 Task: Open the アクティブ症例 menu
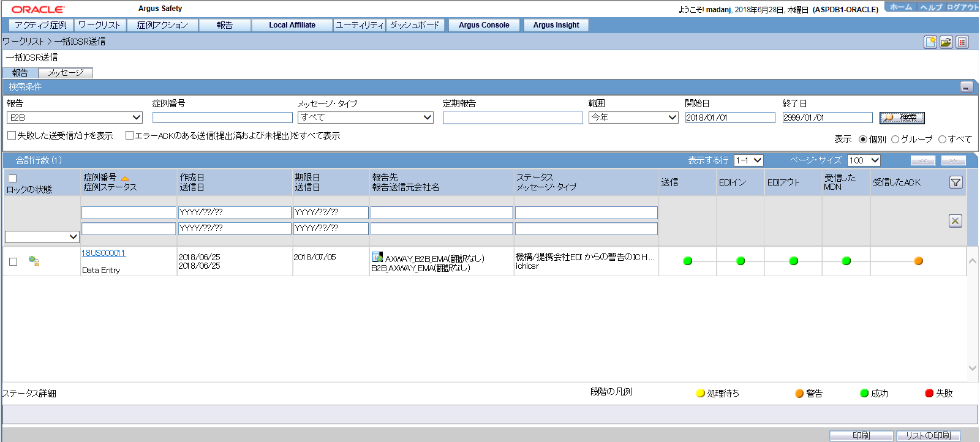pos(41,25)
